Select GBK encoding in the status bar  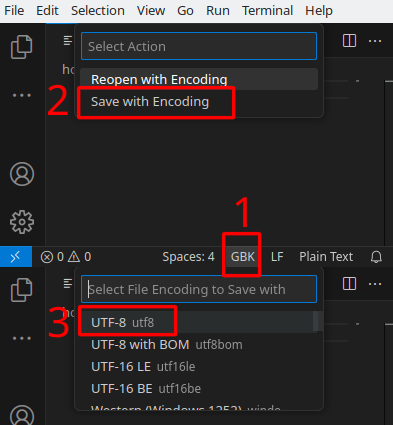tap(243, 257)
